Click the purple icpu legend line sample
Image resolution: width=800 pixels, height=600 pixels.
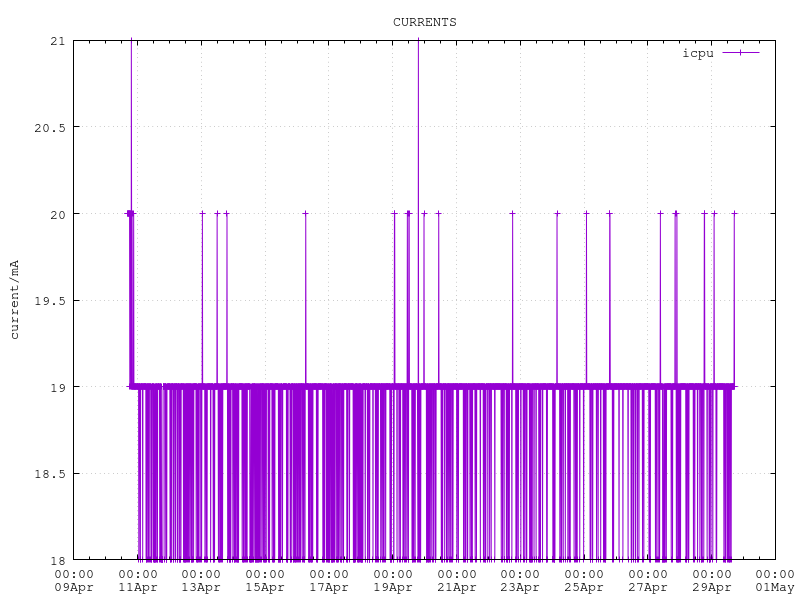(x=740, y=53)
